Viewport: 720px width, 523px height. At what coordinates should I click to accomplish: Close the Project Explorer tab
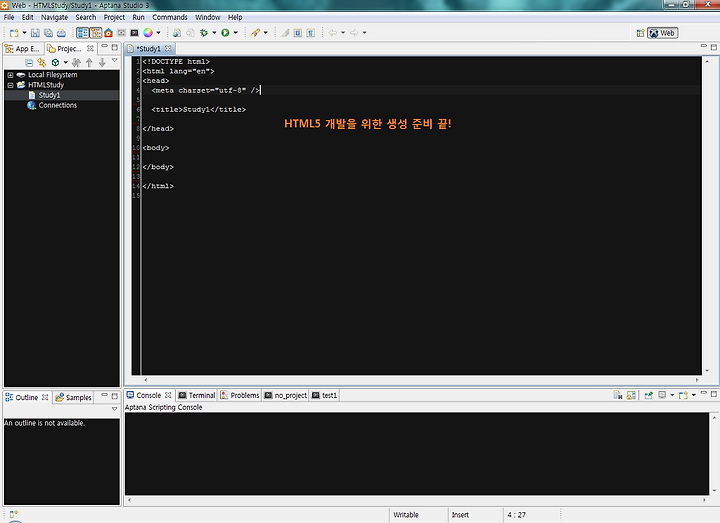pos(90,48)
